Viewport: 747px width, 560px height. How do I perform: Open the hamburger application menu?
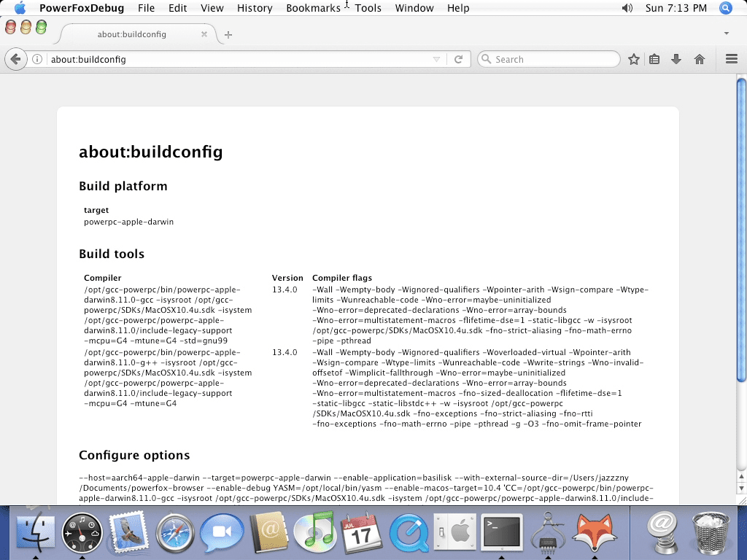click(732, 59)
